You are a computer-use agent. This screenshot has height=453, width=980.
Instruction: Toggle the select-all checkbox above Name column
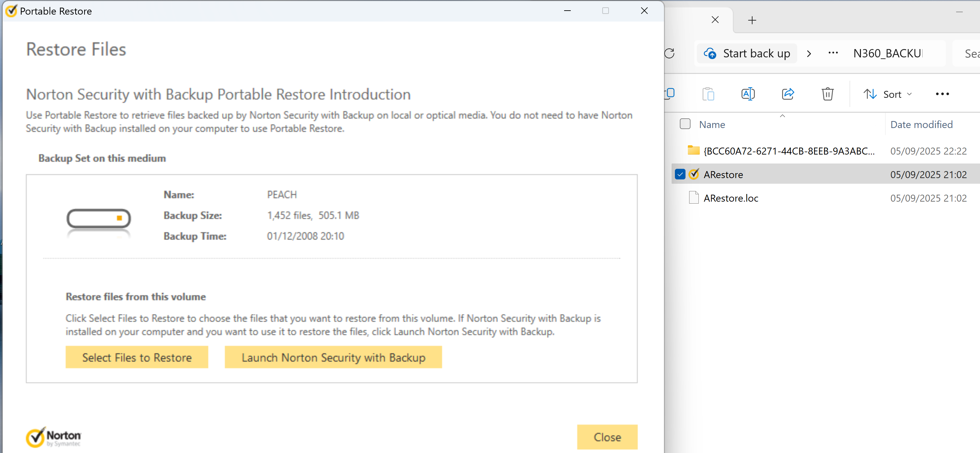point(685,124)
